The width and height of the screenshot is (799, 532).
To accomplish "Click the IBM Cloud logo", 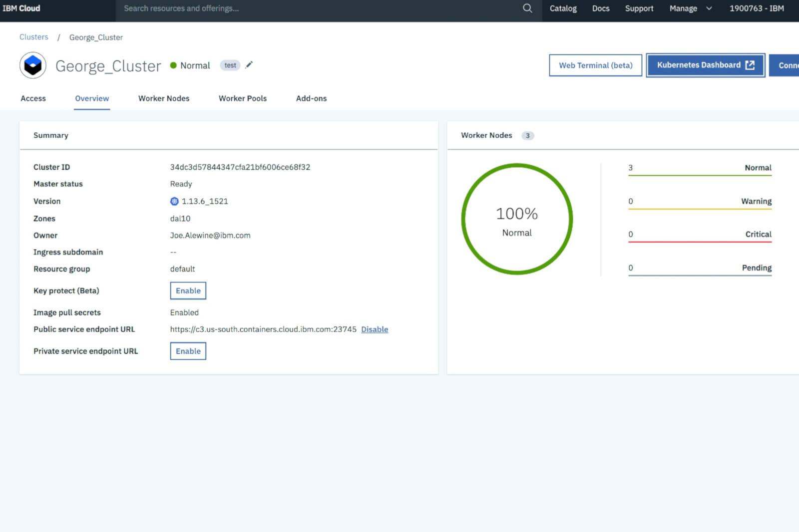I will point(21,8).
